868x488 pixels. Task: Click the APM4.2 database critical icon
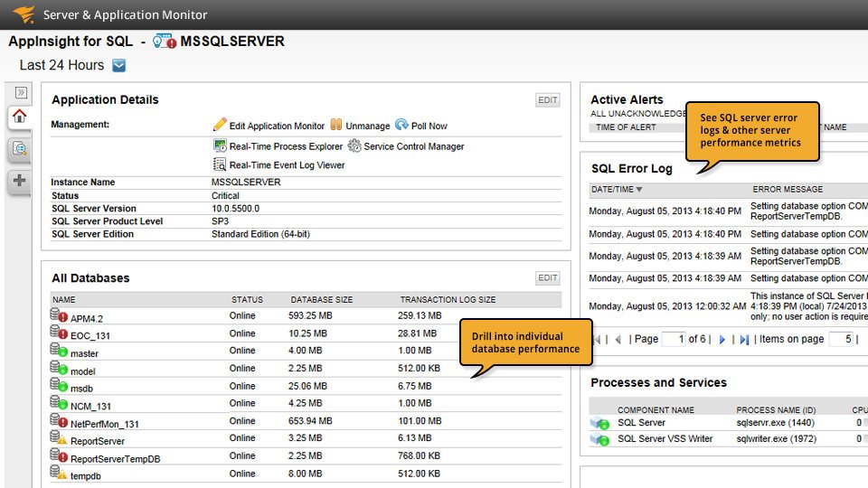pyautogui.click(x=59, y=315)
